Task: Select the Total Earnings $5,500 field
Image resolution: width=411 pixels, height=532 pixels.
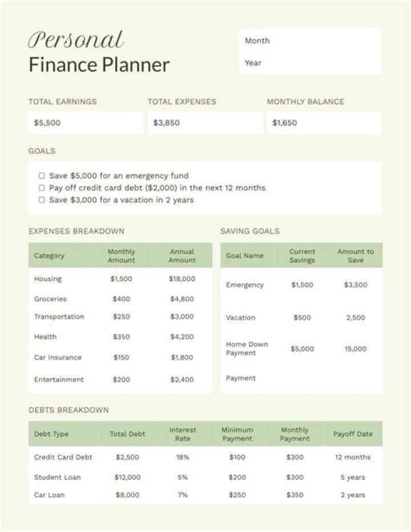Action: pyautogui.click(x=86, y=123)
